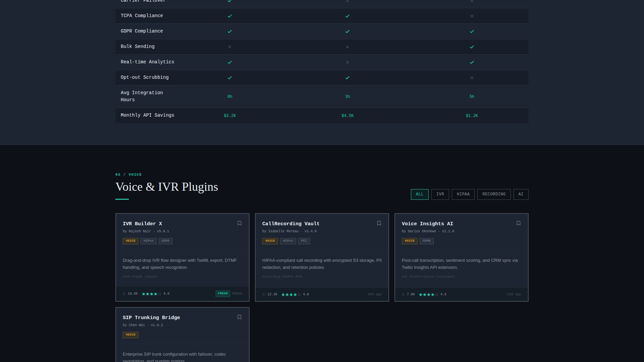Click the '#IVR #TwiML #speech' hashtags line
The width and height of the screenshot is (644, 362).
tap(140, 277)
